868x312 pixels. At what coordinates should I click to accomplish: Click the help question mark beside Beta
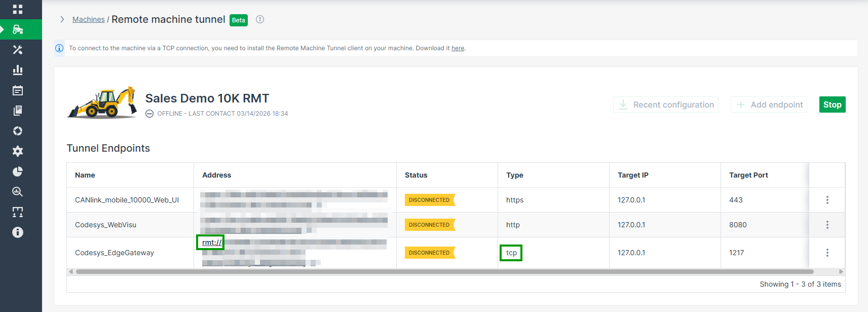coord(260,19)
